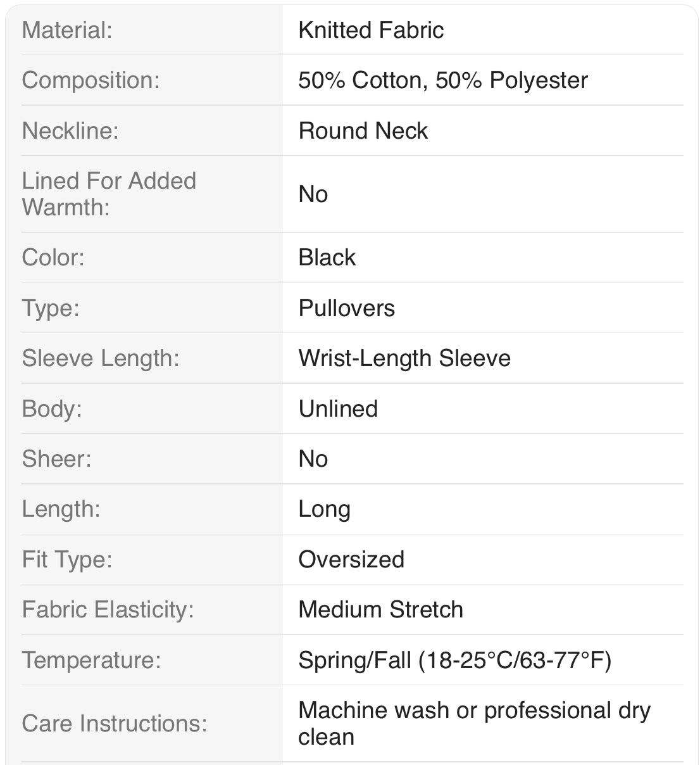700x765 pixels.
Task: Select the Sleeve Length label
Action: pyautogui.click(x=101, y=358)
